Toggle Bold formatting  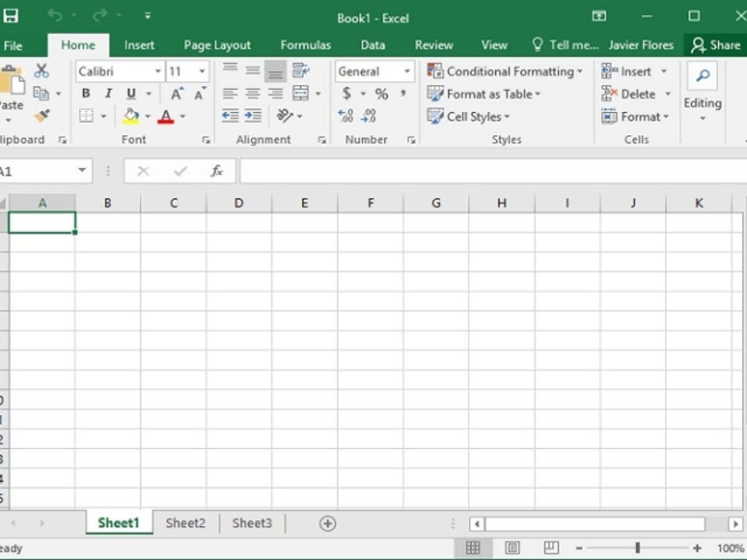click(86, 94)
